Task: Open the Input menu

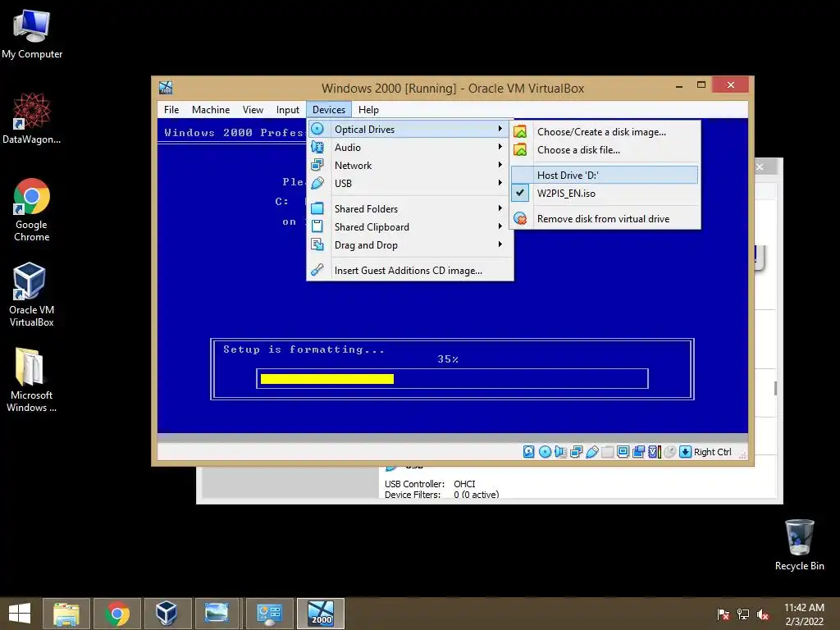Action: [288, 110]
